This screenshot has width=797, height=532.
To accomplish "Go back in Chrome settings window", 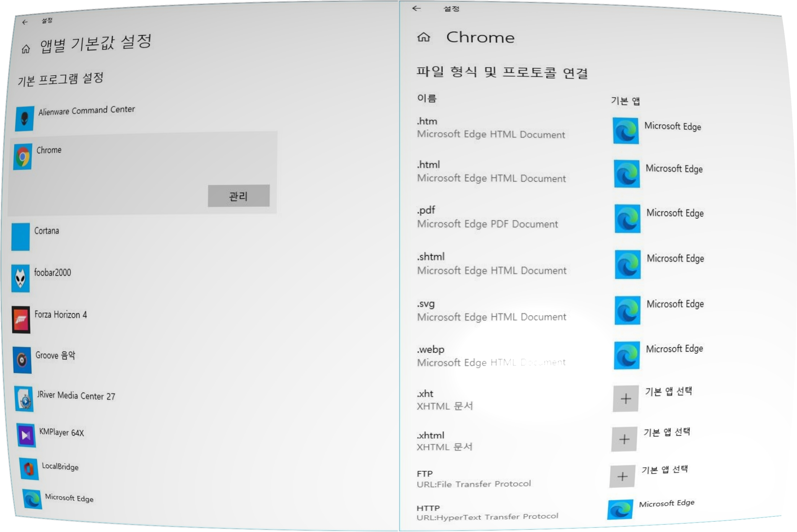I will pos(416,8).
